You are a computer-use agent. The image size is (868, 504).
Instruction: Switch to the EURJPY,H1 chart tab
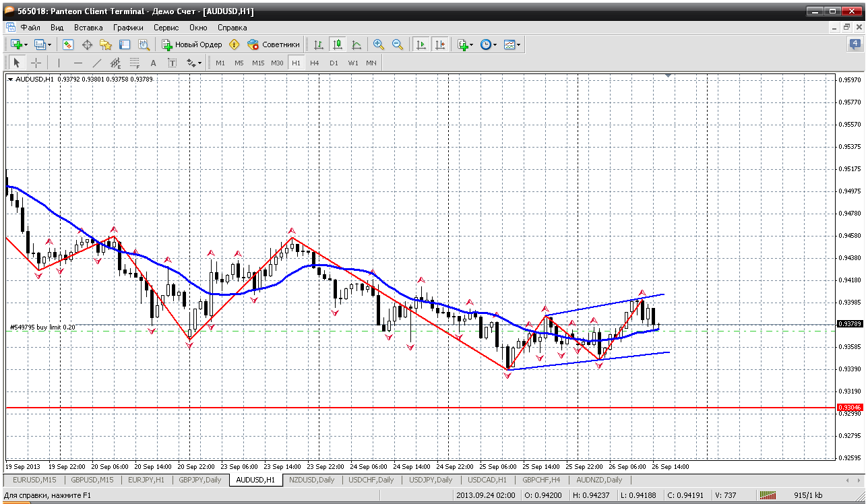coord(145,480)
